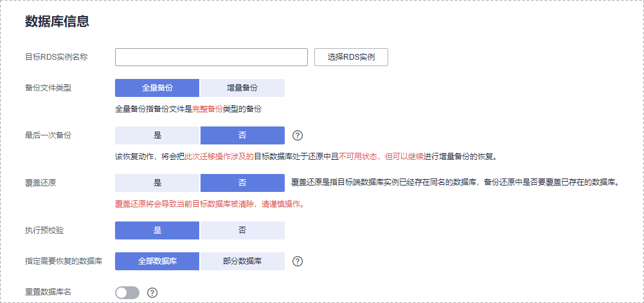Disable 执行预校验 by selecting 否
The height and width of the screenshot is (303, 644).
[242, 230]
